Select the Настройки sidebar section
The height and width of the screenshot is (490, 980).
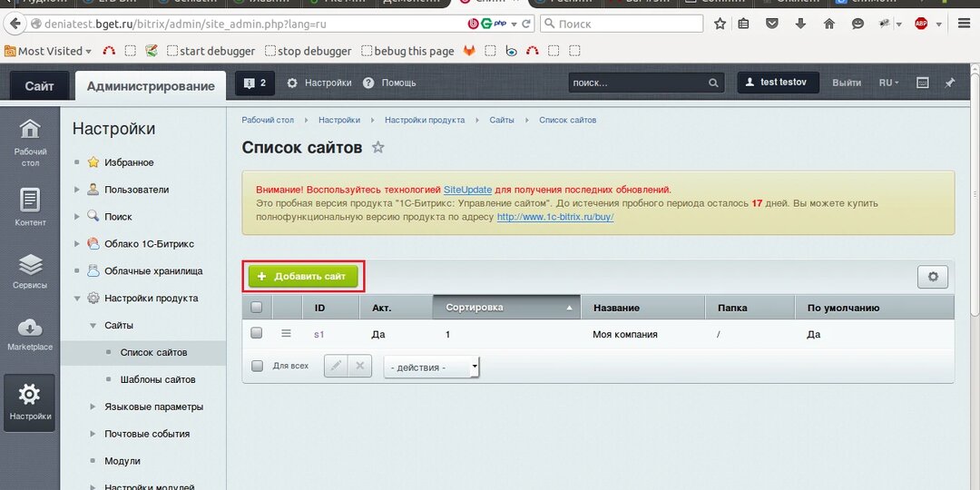click(29, 403)
